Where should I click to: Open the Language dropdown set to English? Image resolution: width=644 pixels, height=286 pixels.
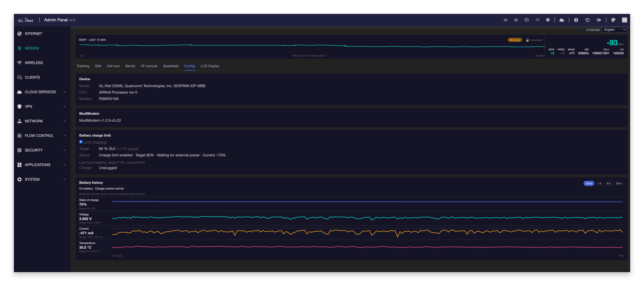pyautogui.click(x=614, y=30)
